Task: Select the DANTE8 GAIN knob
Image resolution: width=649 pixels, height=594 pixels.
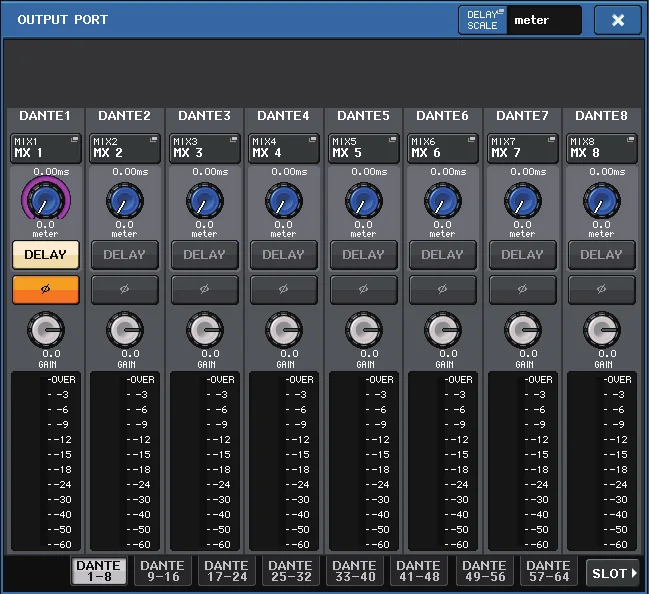Action: (601, 330)
